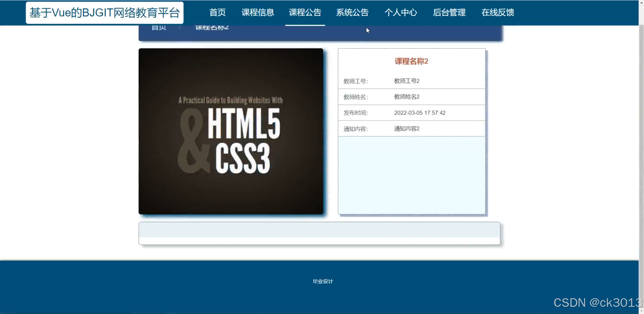Select 课程名称2 in the breadcrumb
This screenshot has width=644, height=314.
pyautogui.click(x=211, y=27)
